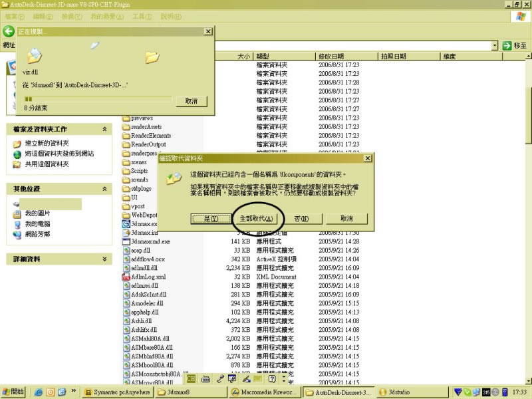
Task: Close the copying progress dialog
Action: coord(208,31)
